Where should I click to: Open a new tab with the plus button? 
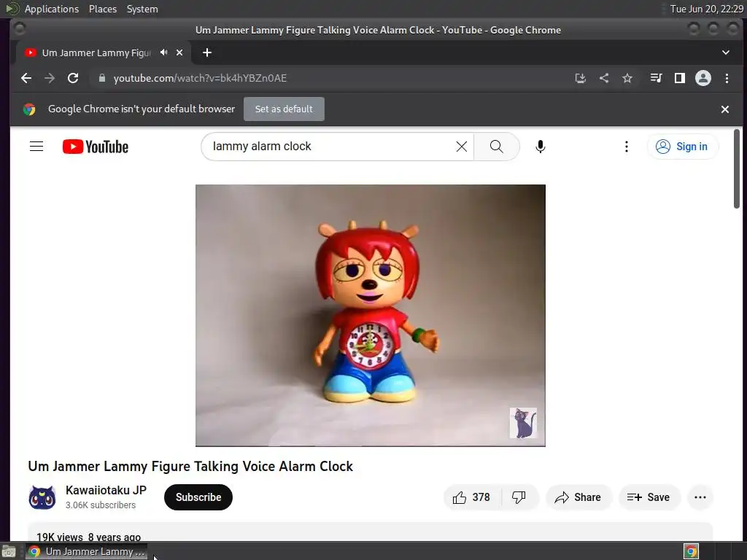pos(206,52)
